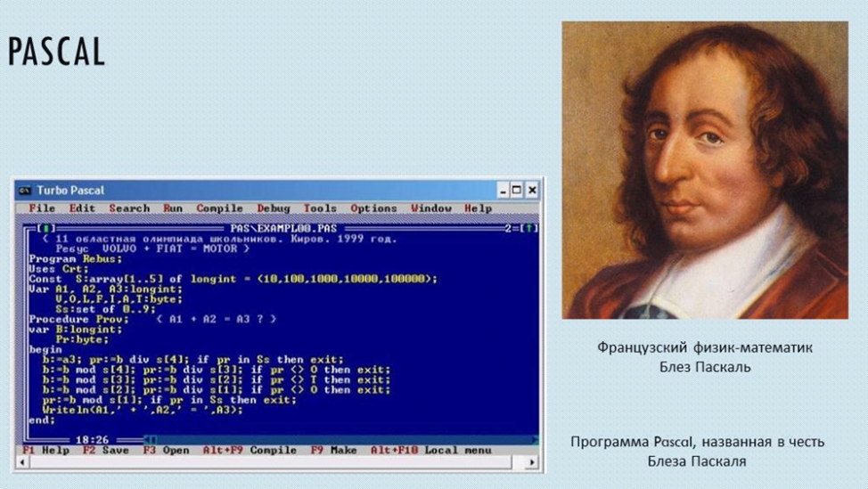Image resolution: width=868 pixels, height=489 pixels.
Task: Click F2 Save in the status line
Action: coord(106,451)
